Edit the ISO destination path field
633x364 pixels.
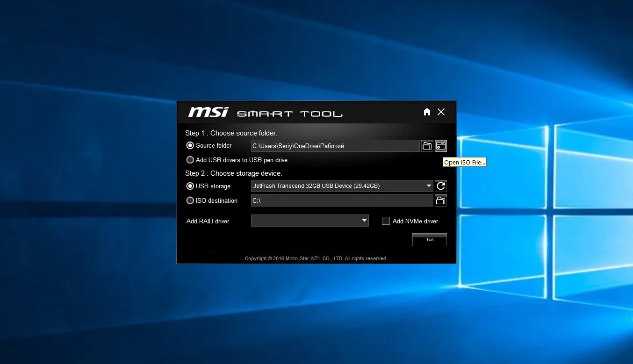tap(342, 200)
